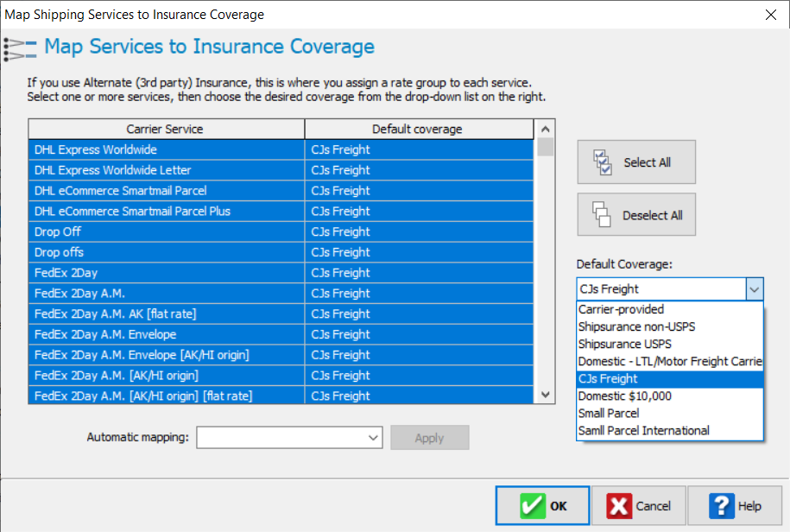The width and height of the screenshot is (790, 532).
Task: Select DHL Express Worldwide Letter row
Action: coord(281,170)
